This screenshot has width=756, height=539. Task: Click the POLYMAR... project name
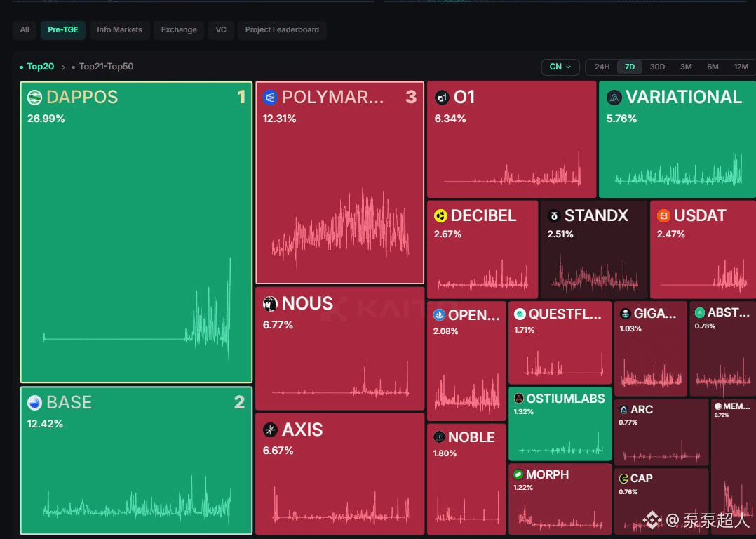pos(333,98)
